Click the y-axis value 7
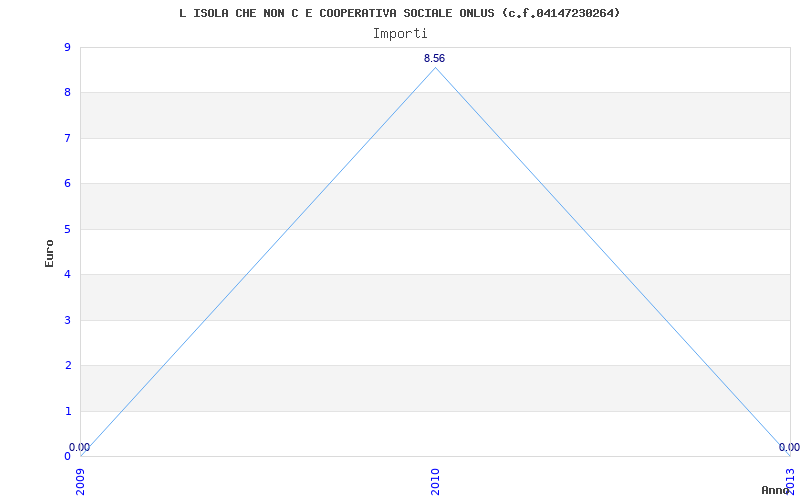Viewport: 800px width, 500px height. (x=67, y=138)
